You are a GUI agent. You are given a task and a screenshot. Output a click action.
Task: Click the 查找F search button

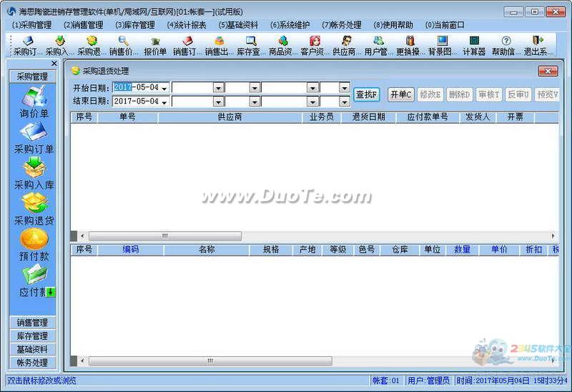point(367,94)
